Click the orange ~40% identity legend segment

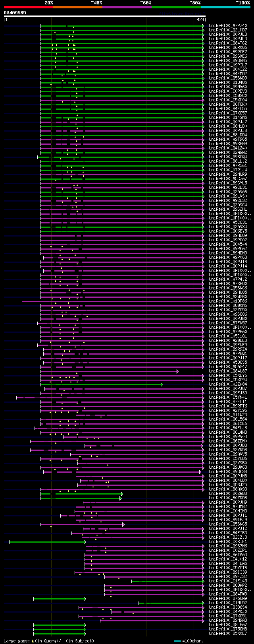78,7
